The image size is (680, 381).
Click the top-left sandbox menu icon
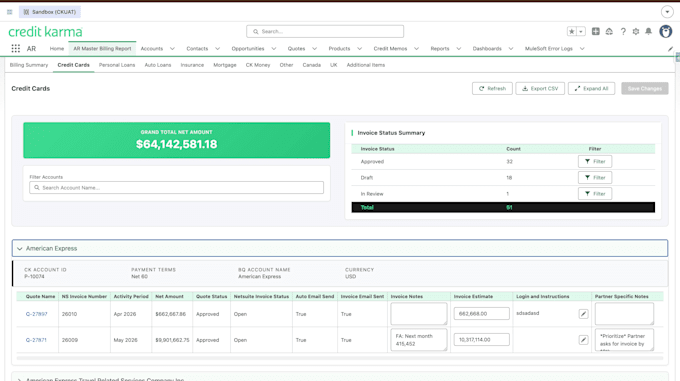click(10, 12)
